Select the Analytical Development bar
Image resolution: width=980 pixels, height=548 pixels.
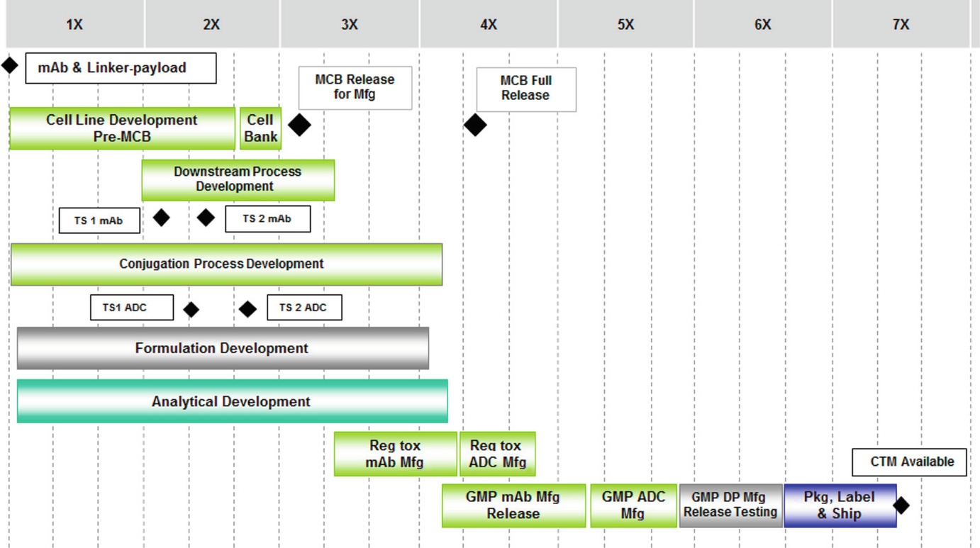230,401
